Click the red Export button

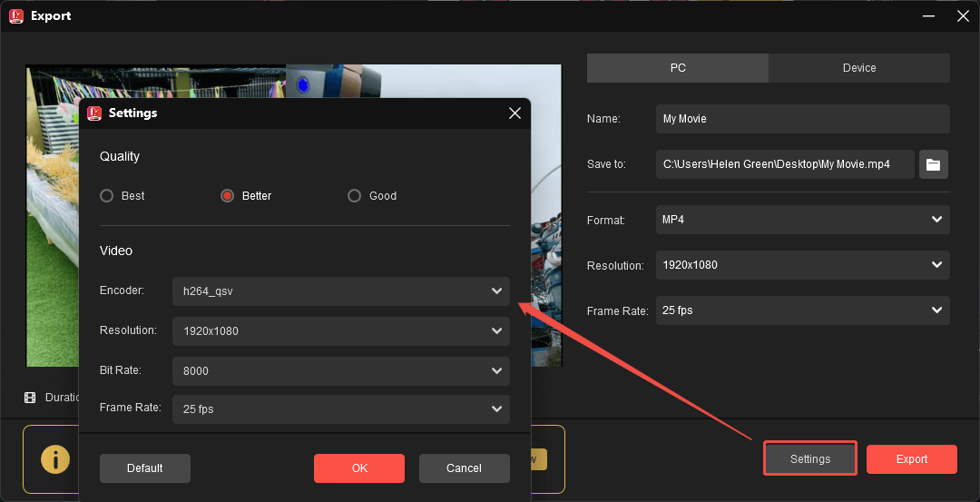[912, 459]
